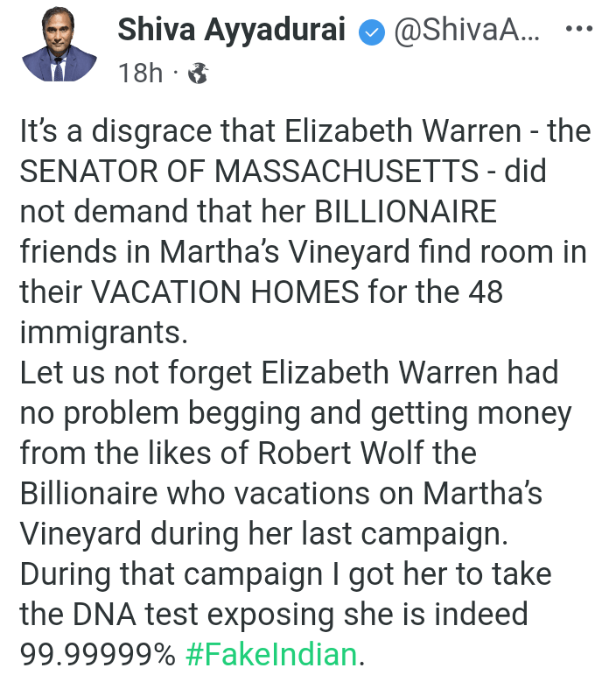Click the blue verified checkmark badge
The height and width of the screenshot is (675, 616).
pos(372,32)
